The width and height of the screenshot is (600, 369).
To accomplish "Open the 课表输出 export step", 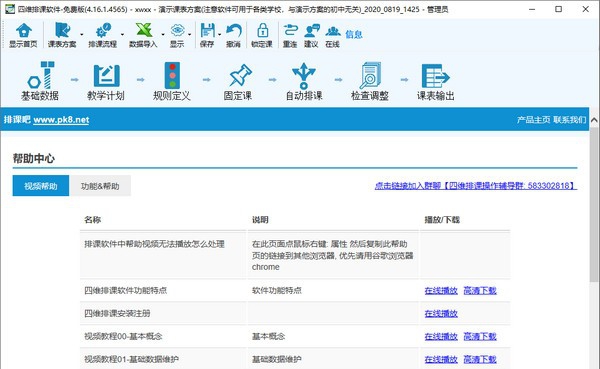I will click(x=436, y=82).
